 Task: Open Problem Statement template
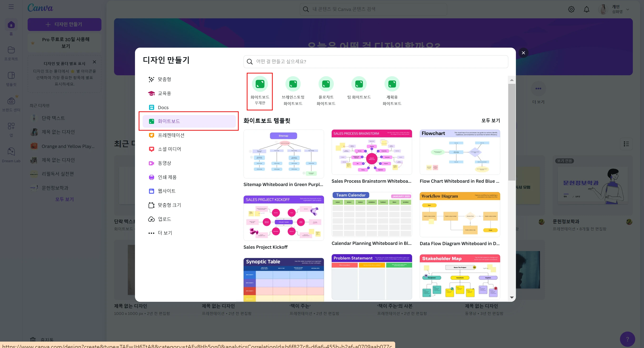371,277
